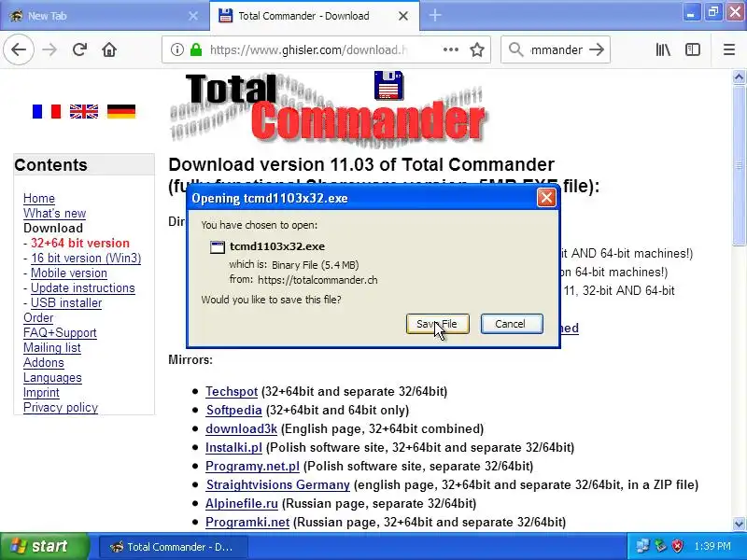Open the Order page link
Screen dimensions: 747x560
38,317
